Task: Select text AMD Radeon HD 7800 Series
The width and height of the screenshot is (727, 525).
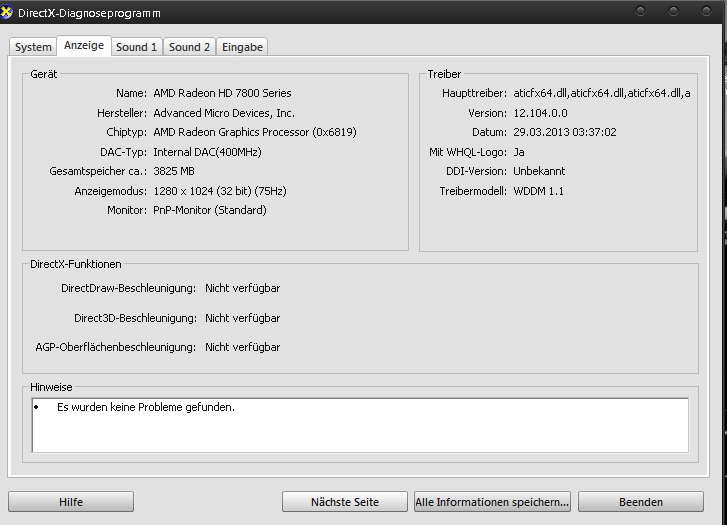Action: (x=222, y=93)
